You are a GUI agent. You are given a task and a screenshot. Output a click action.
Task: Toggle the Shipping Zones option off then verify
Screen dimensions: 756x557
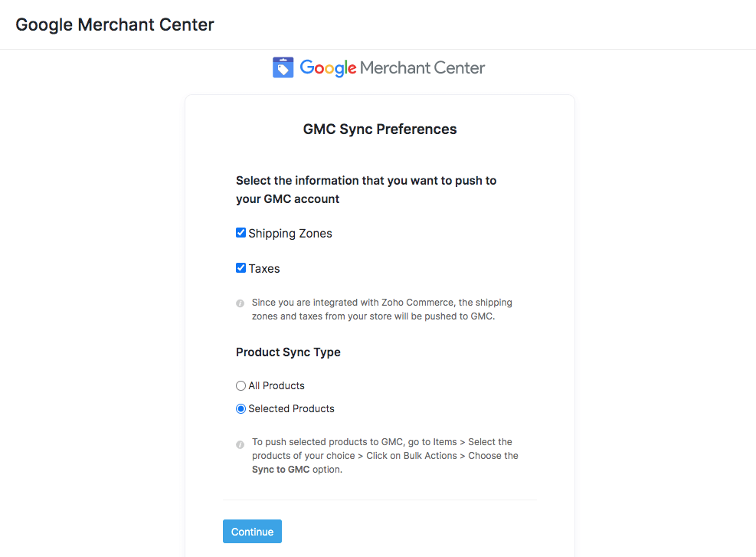pyautogui.click(x=241, y=232)
